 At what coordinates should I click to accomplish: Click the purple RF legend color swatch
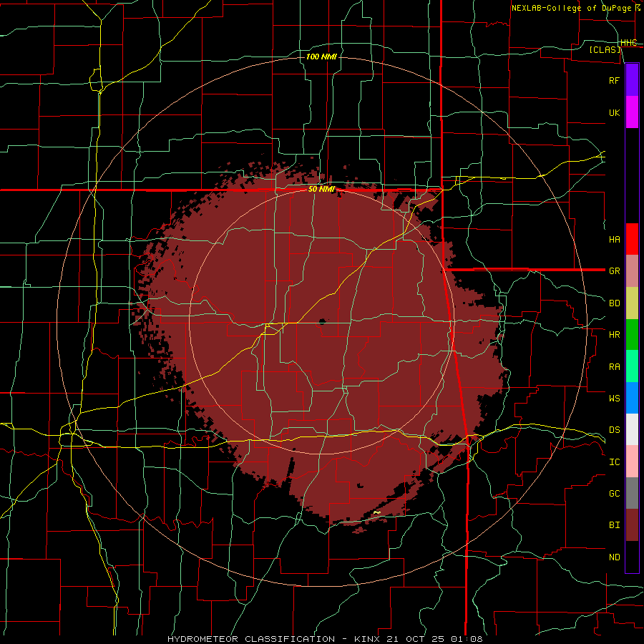click(632, 80)
